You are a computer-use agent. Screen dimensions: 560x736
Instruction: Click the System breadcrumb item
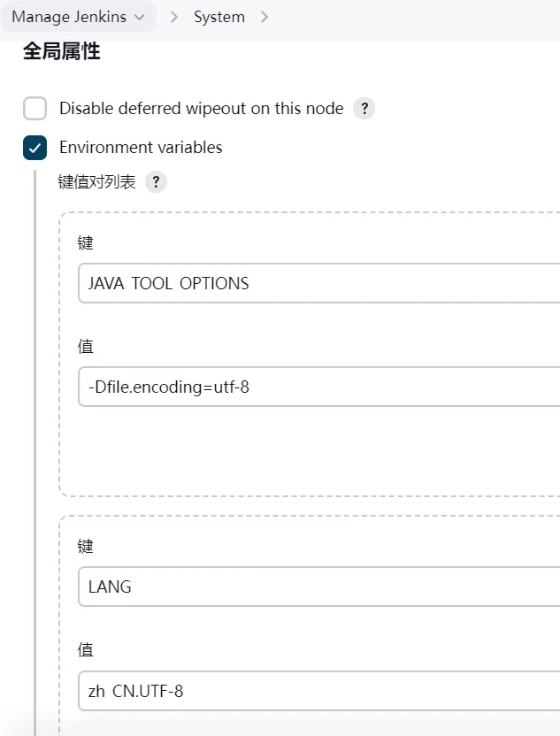click(219, 17)
